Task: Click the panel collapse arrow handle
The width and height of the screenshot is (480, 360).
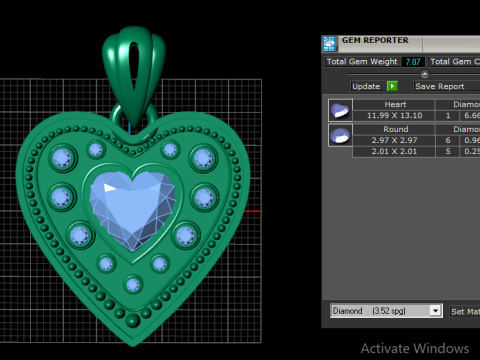Action: click(425, 74)
